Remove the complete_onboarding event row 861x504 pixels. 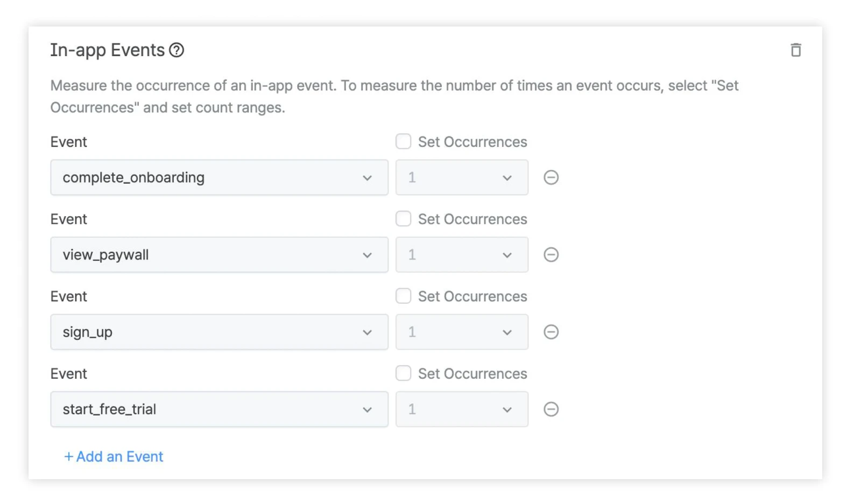[551, 178]
